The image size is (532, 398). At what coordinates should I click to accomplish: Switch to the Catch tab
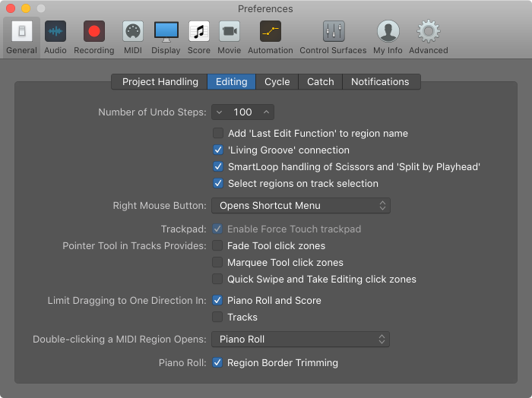pyautogui.click(x=321, y=82)
